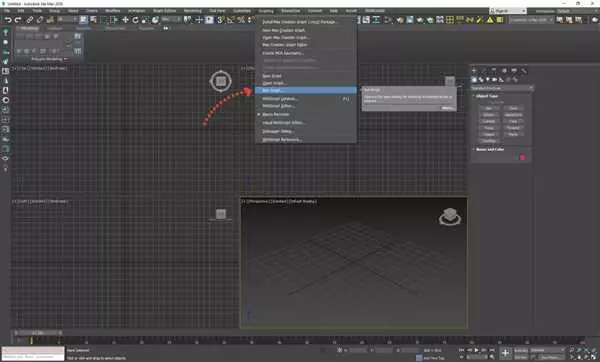Click the Select and Place tool icon
The width and height of the screenshot is (600, 362).
155,20
